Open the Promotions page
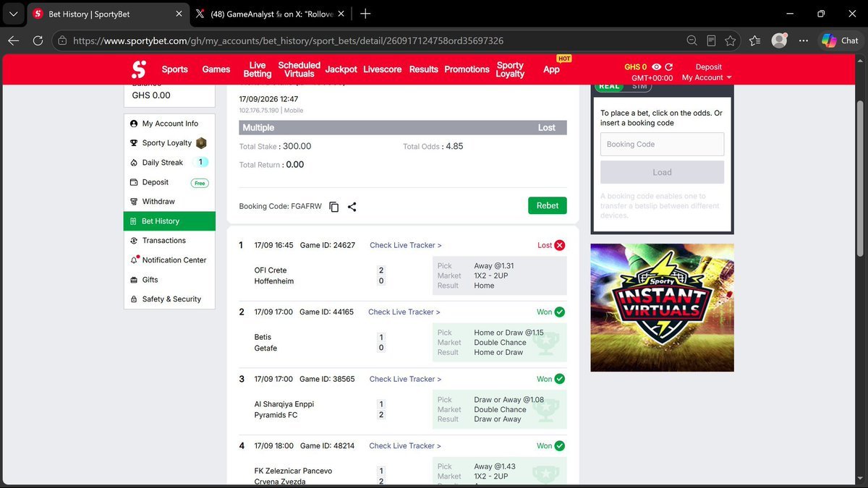This screenshot has width=868, height=488. (x=467, y=69)
